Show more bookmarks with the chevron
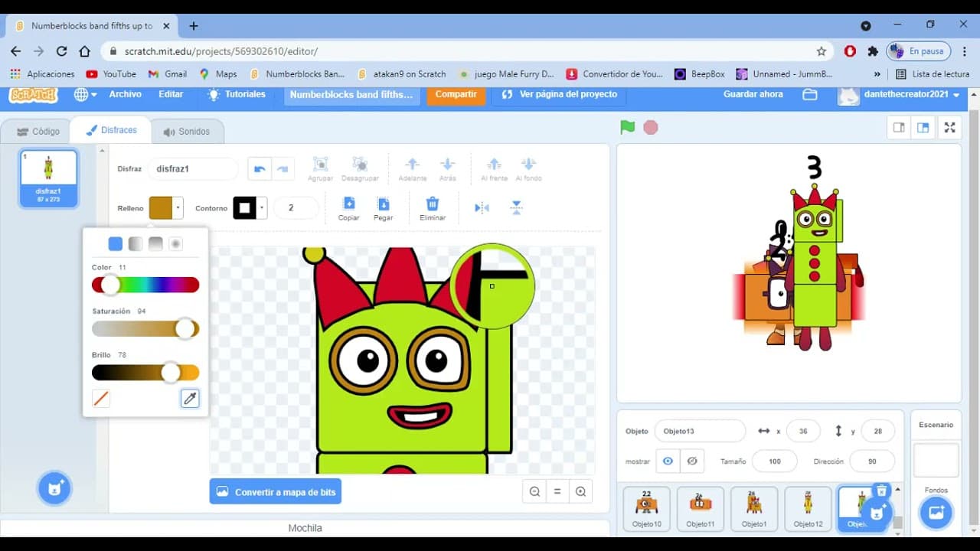980x551 pixels. click(x=877, y=74)
